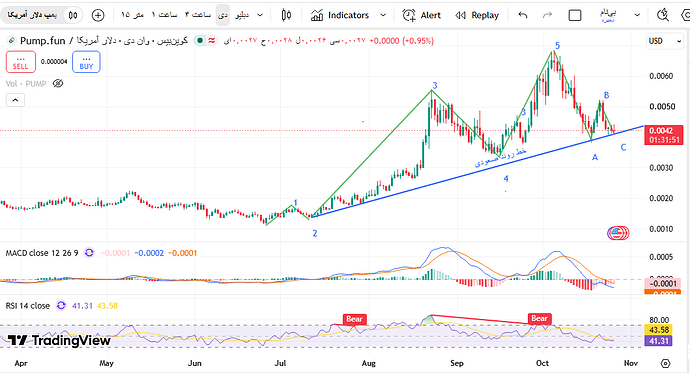Click the RSI circular arrows icon
This screenshot has width=690, height=373.
(x=61, y=305)
